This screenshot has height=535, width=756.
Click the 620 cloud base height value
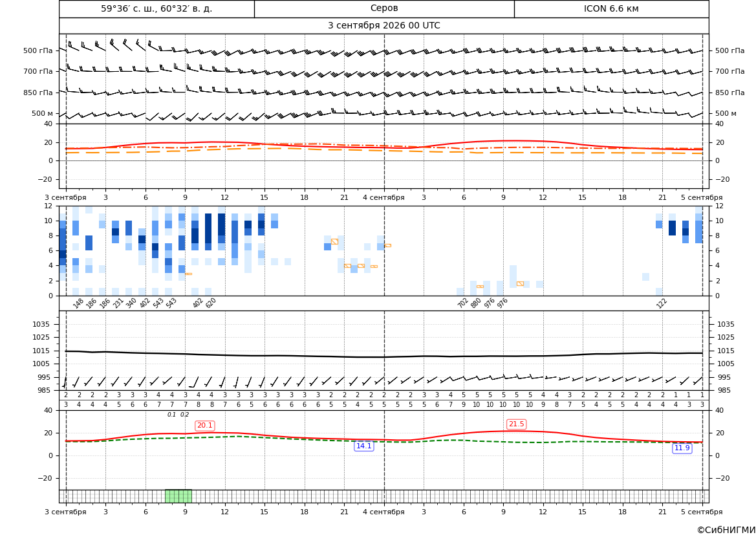[x=211, y=303]
